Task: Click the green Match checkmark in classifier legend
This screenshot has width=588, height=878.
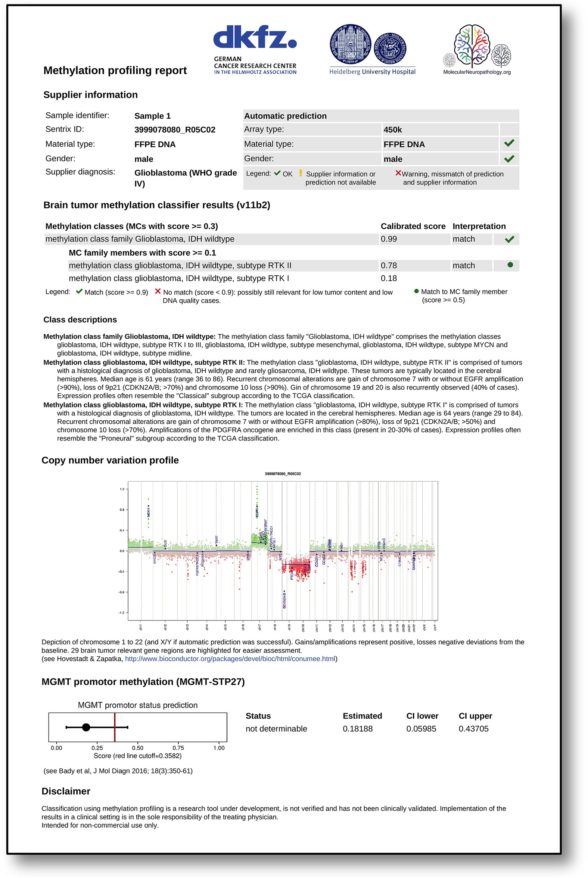Action: click(79, 291)
